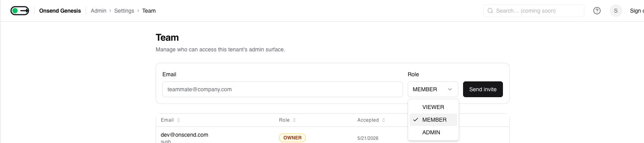Click the checkmark beside MEMBER option
Image resolution: width=644 pixels, height=143 pixels.
(416, 120)
